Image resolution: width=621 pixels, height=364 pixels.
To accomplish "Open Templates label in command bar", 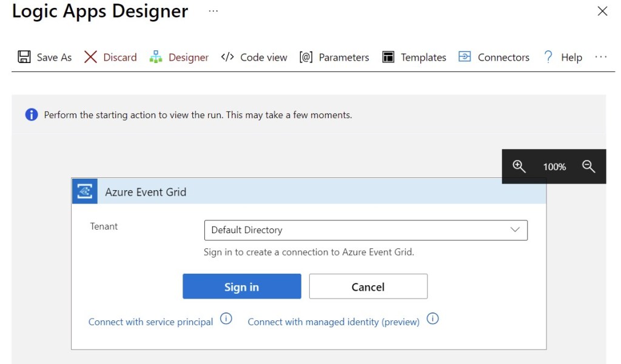I will point(423,58).
